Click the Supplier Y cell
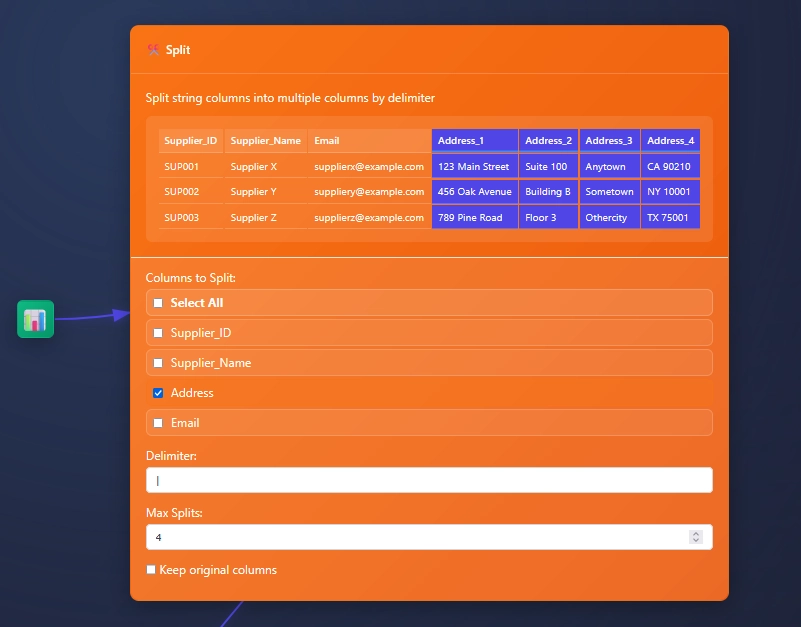Viewport: 801px width, 627px height. pos(266,192)
